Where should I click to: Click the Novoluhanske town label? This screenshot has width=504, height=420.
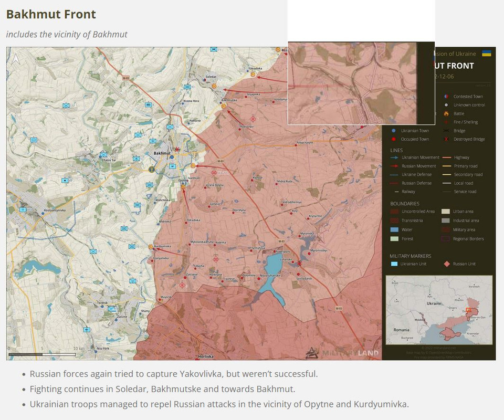point(270,276)
